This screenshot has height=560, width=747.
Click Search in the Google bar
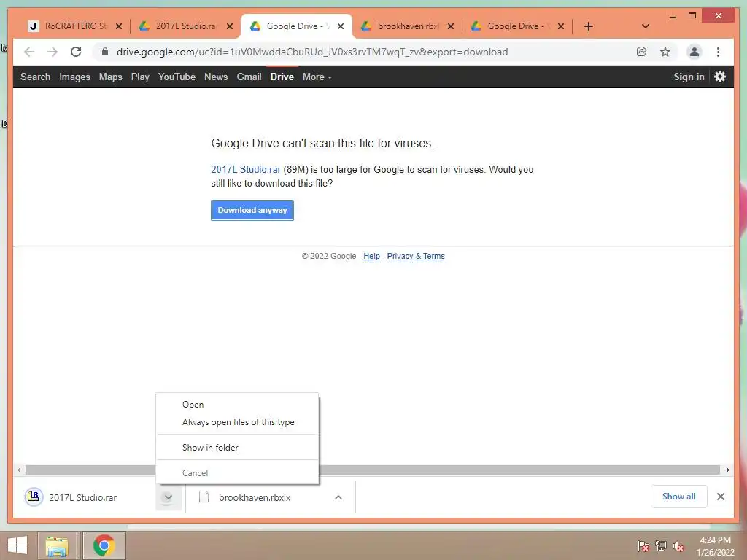(x=35, y=77)
